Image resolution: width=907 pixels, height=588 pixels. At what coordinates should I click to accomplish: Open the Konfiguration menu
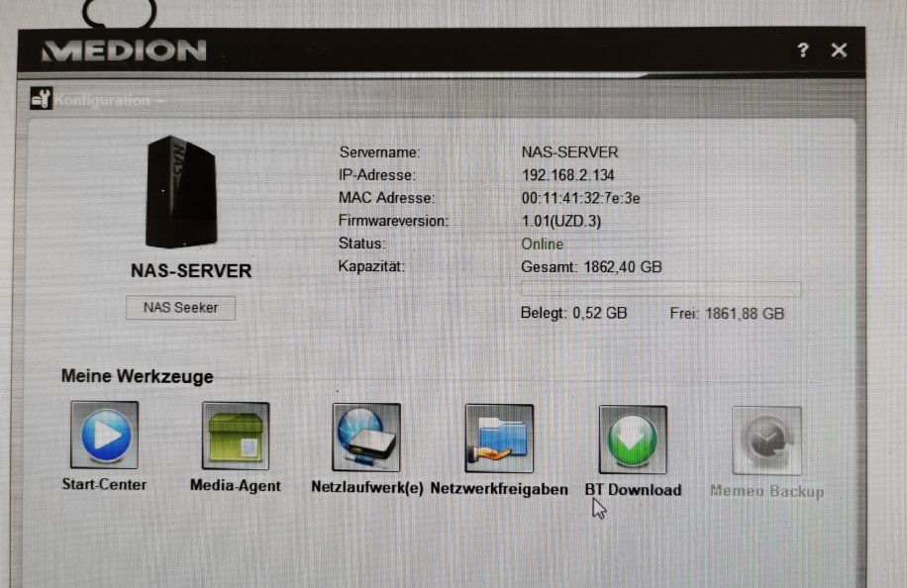point(103,100)
